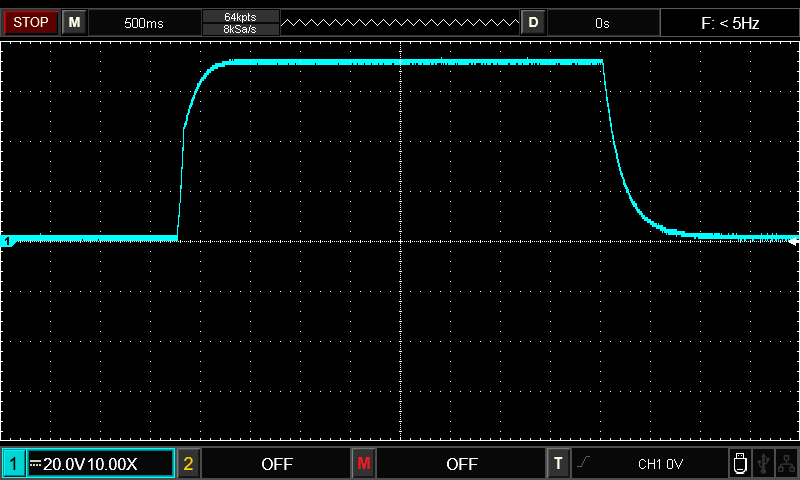Click the network LAN status icon
Image resolution: width=800 pixels, height=480 pixels.
point(787,464)
